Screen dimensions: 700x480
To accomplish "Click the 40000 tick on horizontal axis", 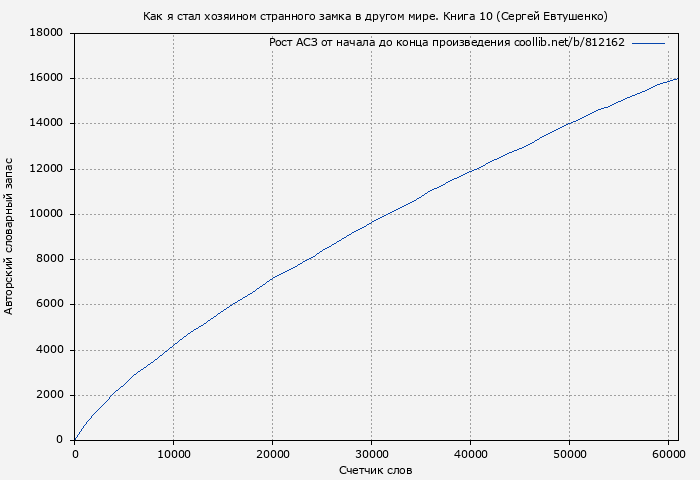I will [470, 454].
